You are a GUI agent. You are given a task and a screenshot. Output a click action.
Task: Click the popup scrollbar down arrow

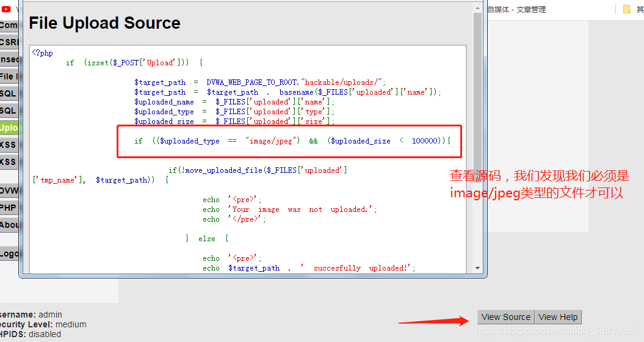pos(477,268)
